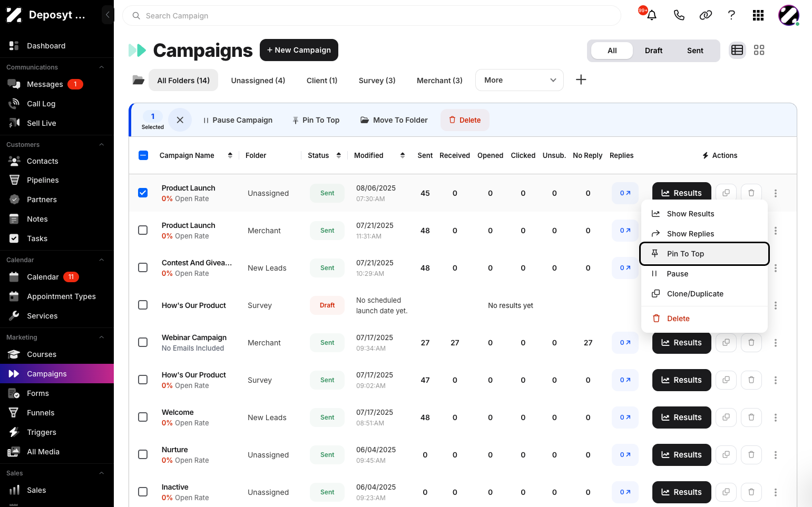Viewport: 812px width, 507px height.
Task: Switch to table list view
Action: pos(737,50)
